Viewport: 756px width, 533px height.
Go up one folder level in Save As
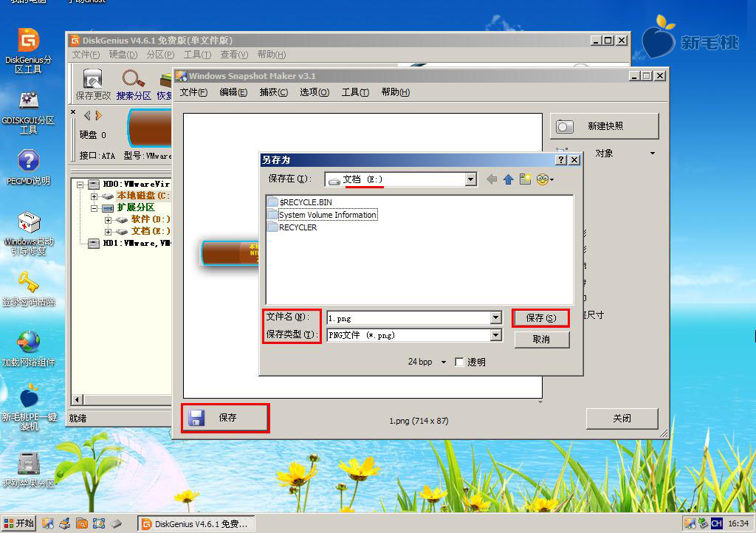(508, 179)
